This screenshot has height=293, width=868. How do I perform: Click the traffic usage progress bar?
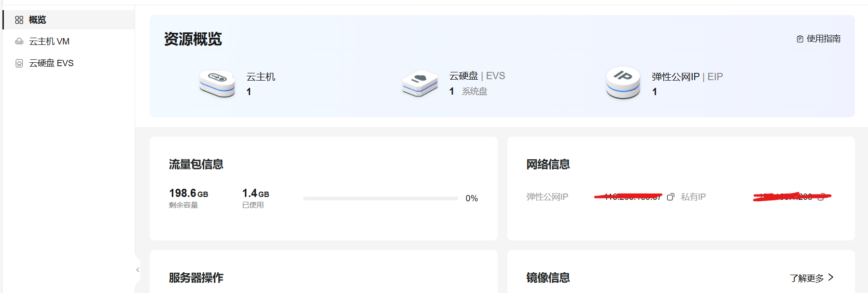(x=380, y=198)
